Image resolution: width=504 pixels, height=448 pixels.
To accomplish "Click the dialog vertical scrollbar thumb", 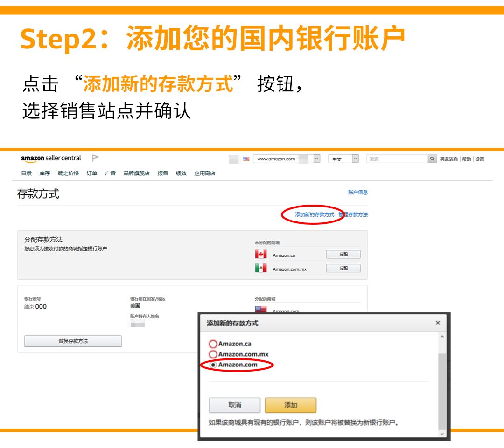I will click(x=442, y=391).
